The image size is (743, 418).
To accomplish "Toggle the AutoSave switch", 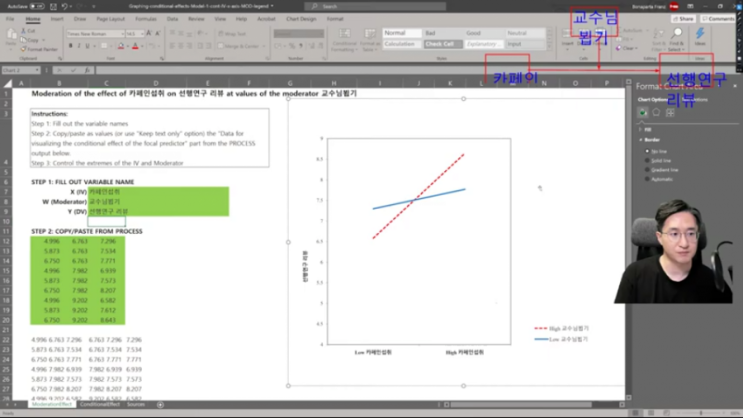I will [38, 5].
